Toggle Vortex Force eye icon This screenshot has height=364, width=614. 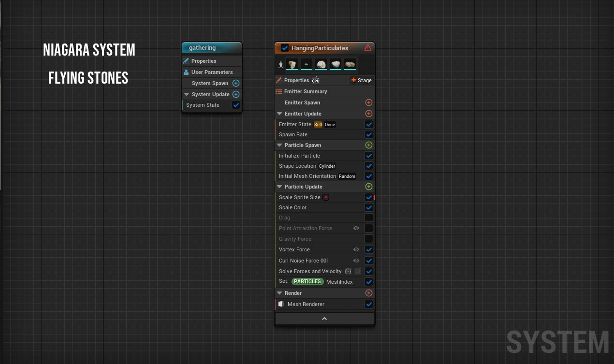click(356, 249)
